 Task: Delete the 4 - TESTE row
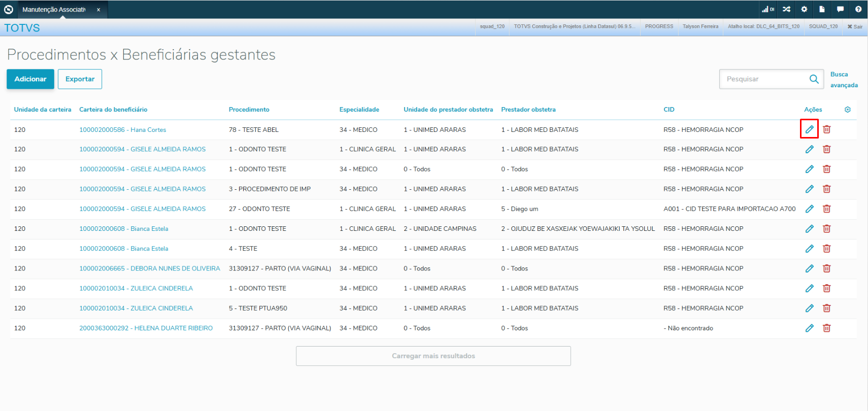point(826,249)
